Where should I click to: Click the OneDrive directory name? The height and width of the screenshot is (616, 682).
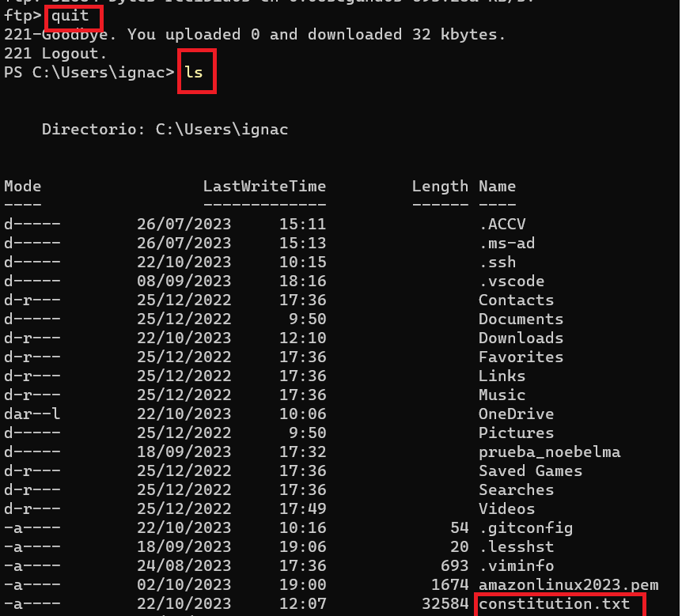516,414
